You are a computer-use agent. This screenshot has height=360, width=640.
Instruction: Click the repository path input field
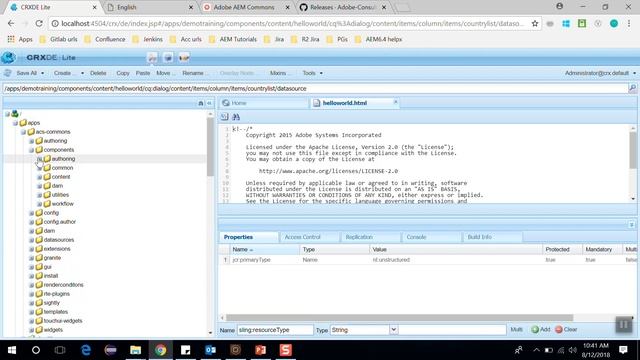pos(315,89)
